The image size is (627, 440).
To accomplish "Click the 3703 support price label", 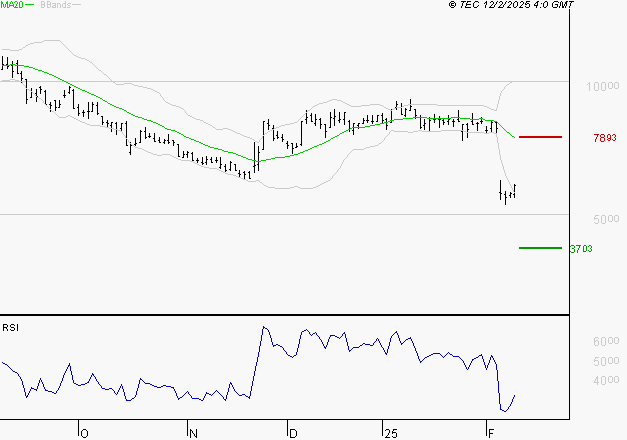I will point(580,248).
